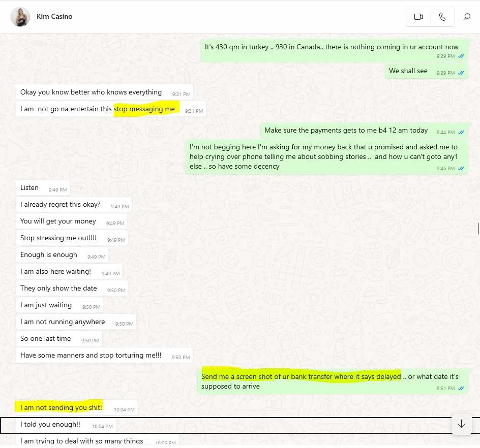Jump to latest messages with down arrow
This screenshot has height=448, width=480.
pyautogui.click(x=461, y=424)
